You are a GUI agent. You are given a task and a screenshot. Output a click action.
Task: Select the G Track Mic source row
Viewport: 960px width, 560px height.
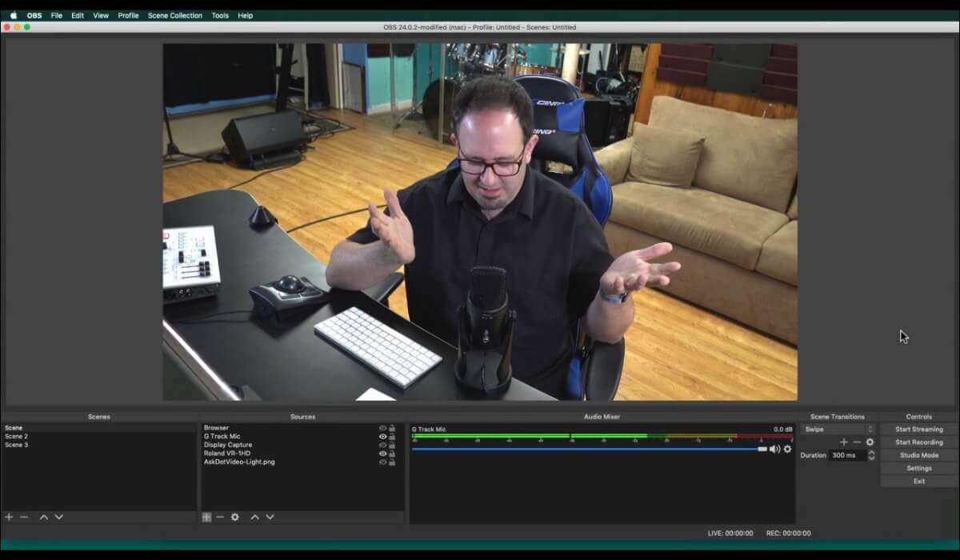coord(302,437)
